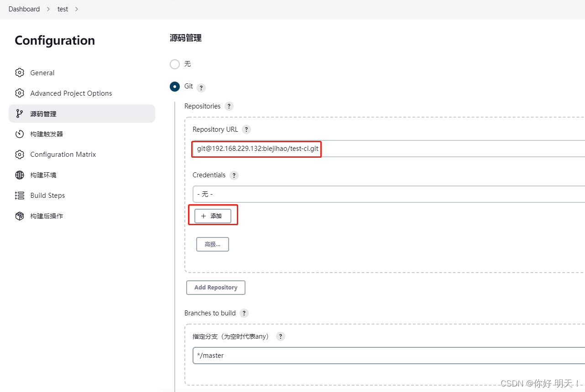
Task: Click the 添加 credentials button
Action: (x=213, y=216)
